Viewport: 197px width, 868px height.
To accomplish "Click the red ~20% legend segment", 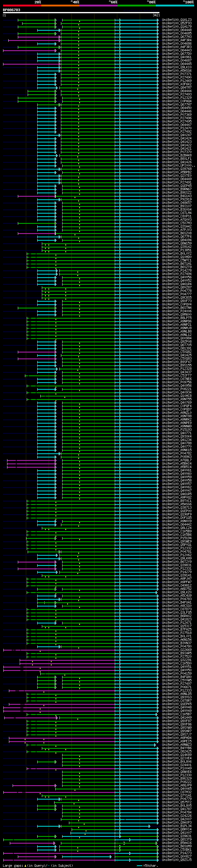I will [22, 6].
